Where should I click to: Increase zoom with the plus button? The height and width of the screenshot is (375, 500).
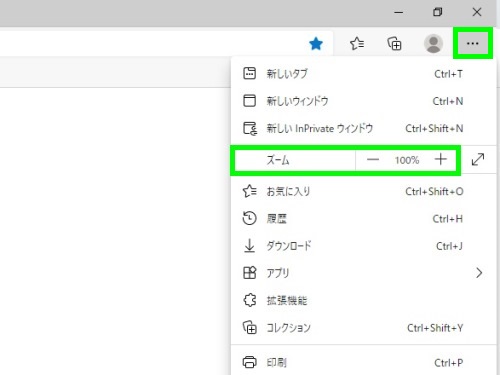tap(441, 159)
